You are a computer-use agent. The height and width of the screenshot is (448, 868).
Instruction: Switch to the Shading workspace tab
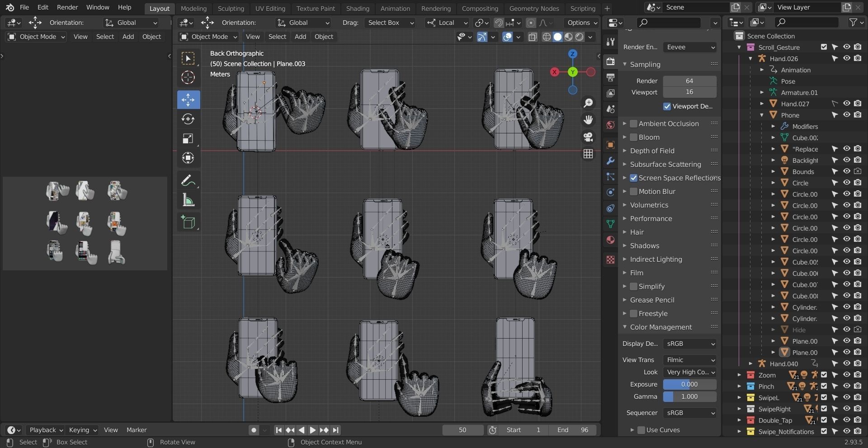pos(358,8)
